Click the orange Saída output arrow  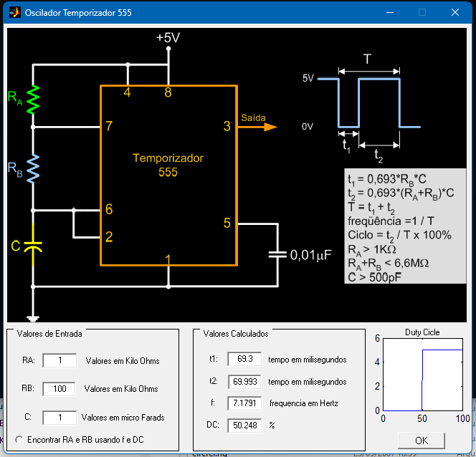click(257, 127)
